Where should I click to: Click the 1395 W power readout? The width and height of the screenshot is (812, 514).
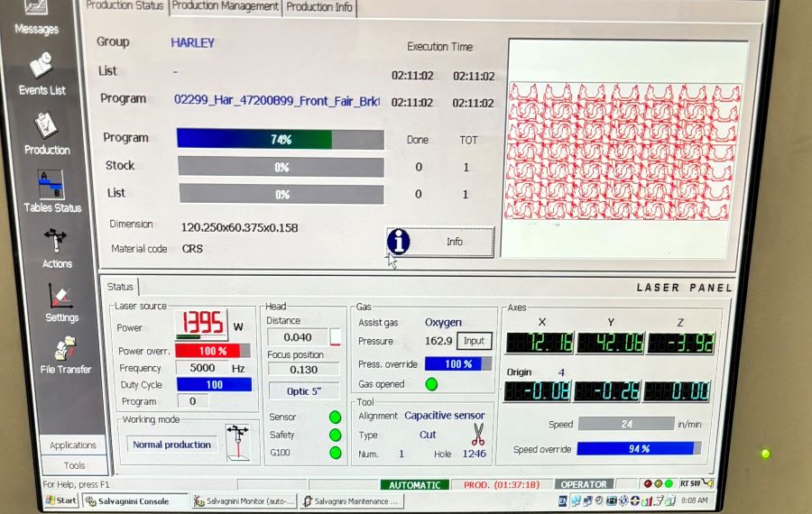202,324
